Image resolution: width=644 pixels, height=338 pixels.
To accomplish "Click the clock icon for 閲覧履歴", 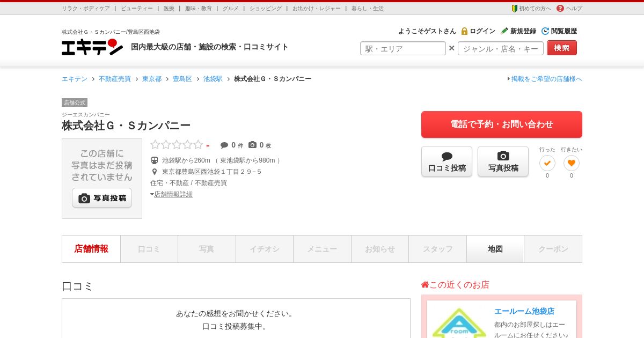I will coord(545,31).
